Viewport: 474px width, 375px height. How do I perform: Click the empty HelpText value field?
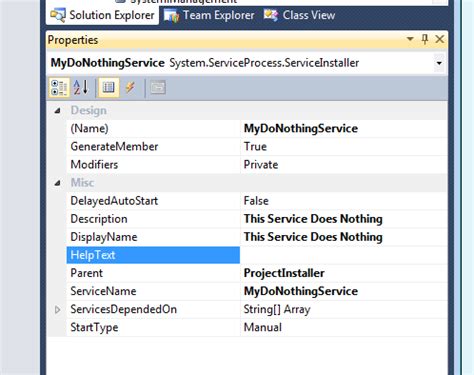tap(344, 255)
